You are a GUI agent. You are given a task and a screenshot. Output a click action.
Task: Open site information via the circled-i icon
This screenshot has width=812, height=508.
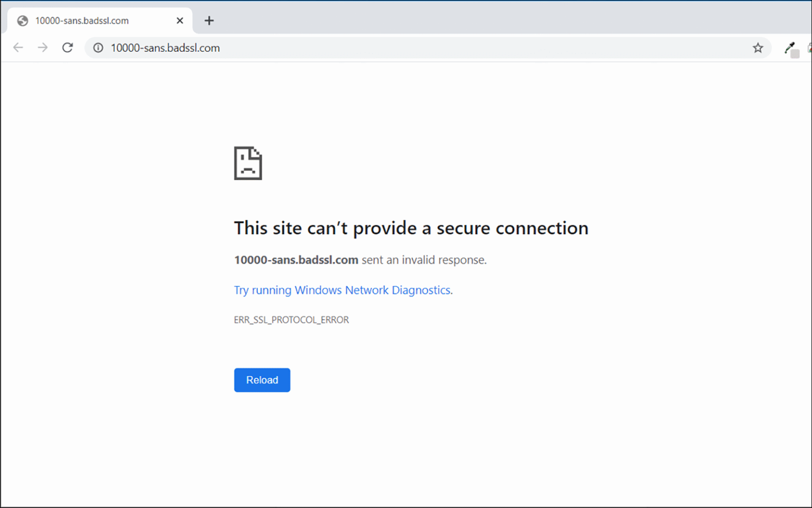coord(98,48)
